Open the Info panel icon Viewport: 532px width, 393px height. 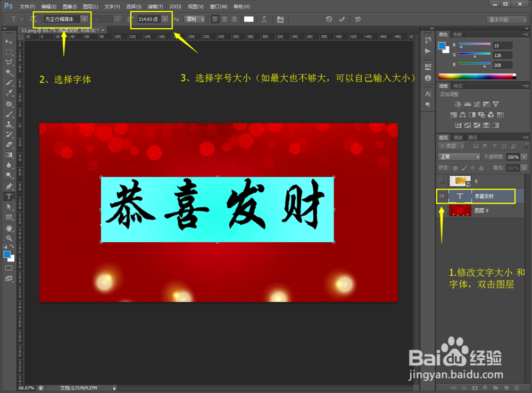click(x=428, y=78)
